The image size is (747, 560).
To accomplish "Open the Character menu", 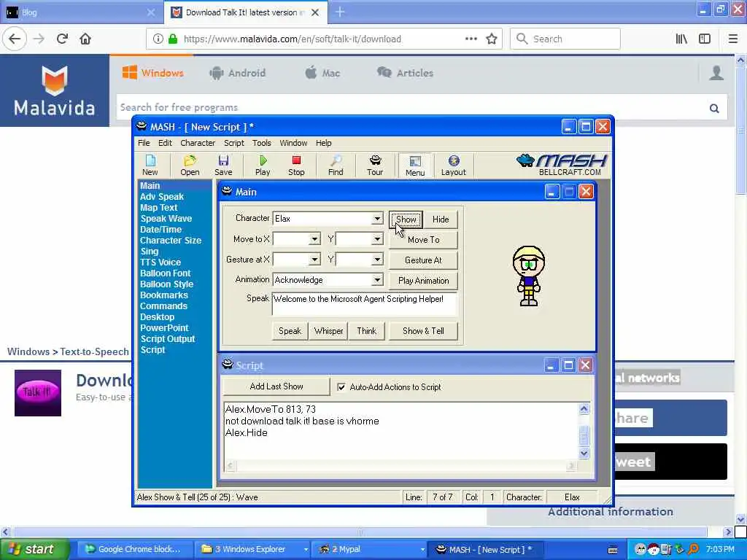I will (198, 143).
